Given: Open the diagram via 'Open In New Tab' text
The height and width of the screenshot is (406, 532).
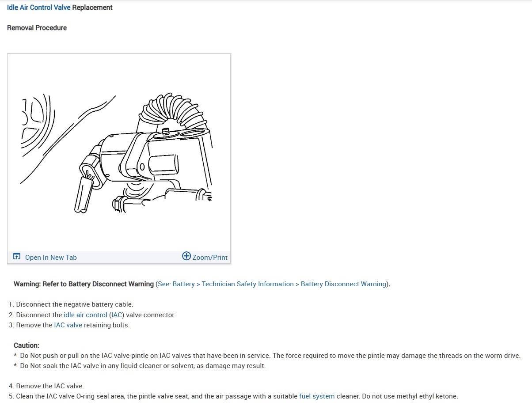Looking at the screenshot, I should coord(51,258).
